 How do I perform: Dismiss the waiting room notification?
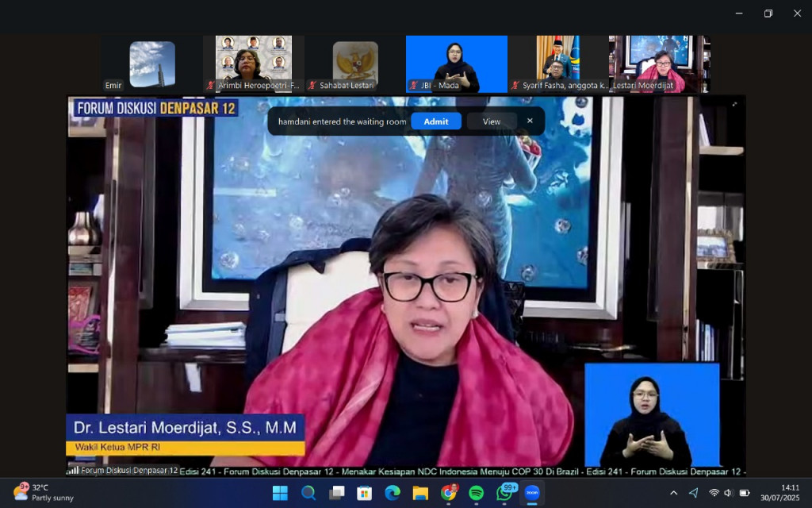(x=530, y=121)
